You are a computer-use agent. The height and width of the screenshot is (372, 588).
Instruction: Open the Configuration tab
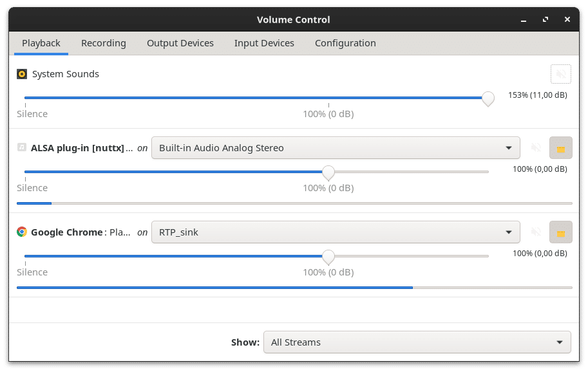coord(345,43)
